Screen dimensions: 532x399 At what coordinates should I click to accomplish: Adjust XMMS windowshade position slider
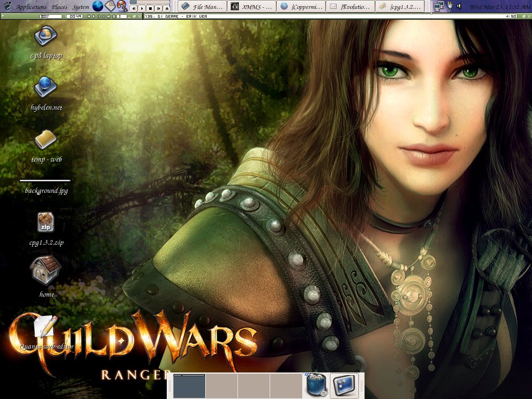pos(122,16)
